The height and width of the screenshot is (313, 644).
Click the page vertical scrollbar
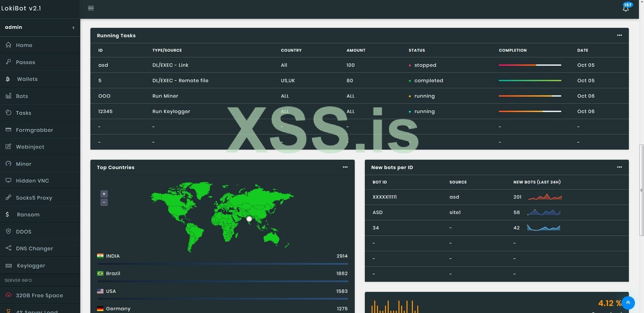pos(641,190)
